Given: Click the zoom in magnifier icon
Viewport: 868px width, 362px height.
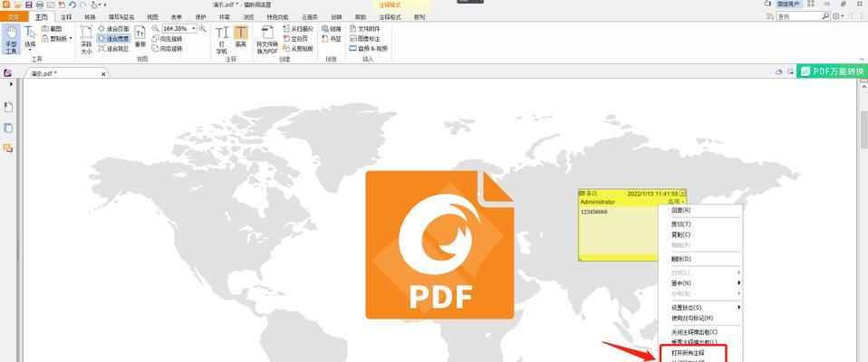Looking at the screenshot, I should (203, 28).
